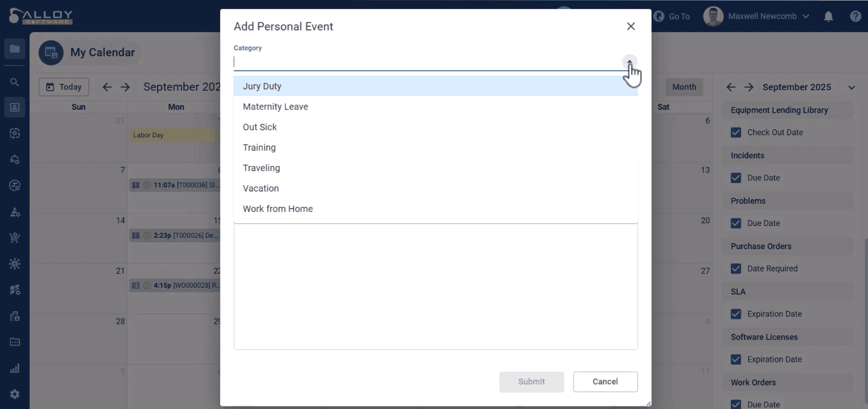Image resolution: width=868 pixels, height=409 pixels.
Task: Toggle Incidents Due Date checkbox
Action: [736, 178]
